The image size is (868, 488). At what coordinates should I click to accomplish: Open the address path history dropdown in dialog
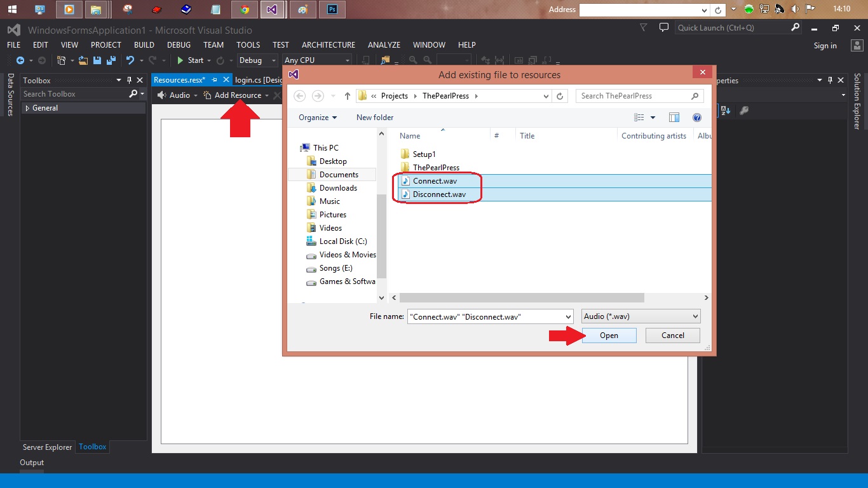click(546, 96)
